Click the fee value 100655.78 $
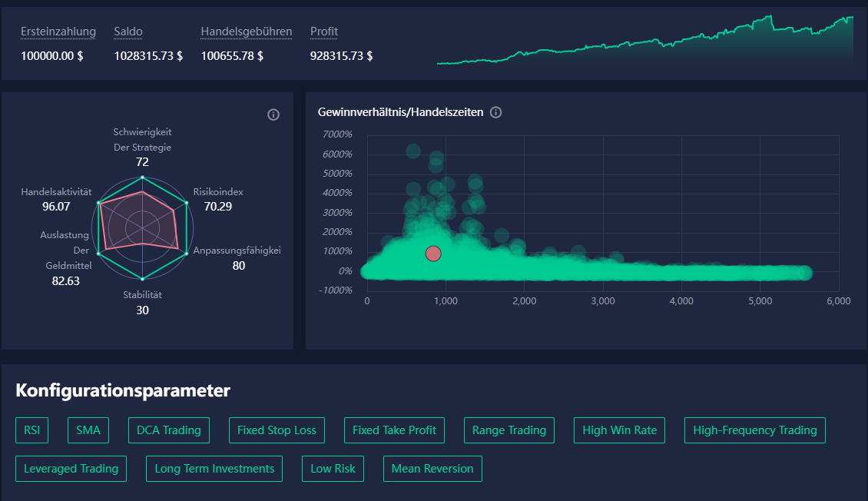Image resolution: width=868 pixels, height=501 pixels. pyautogui.click(x=232, y=56)
